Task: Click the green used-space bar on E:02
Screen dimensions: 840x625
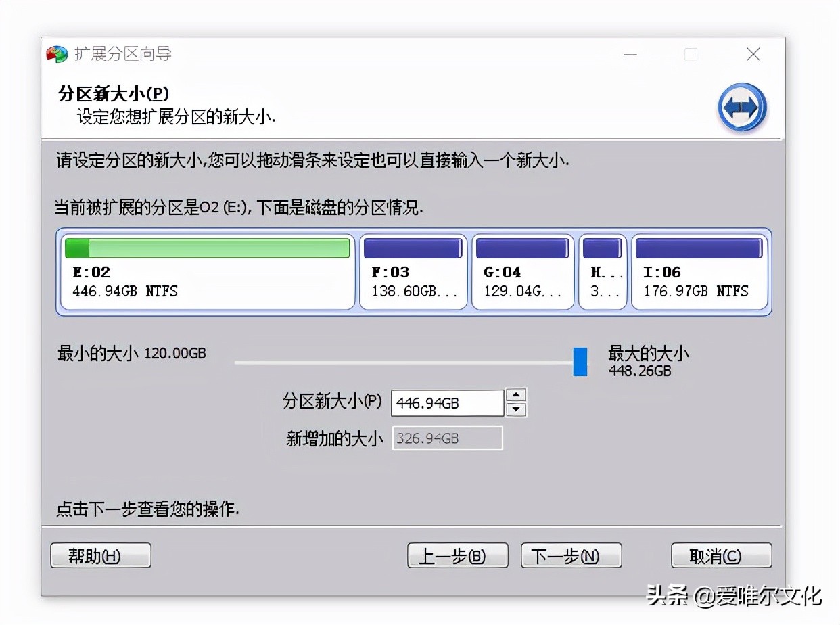Action: click(x=76, y=248)
